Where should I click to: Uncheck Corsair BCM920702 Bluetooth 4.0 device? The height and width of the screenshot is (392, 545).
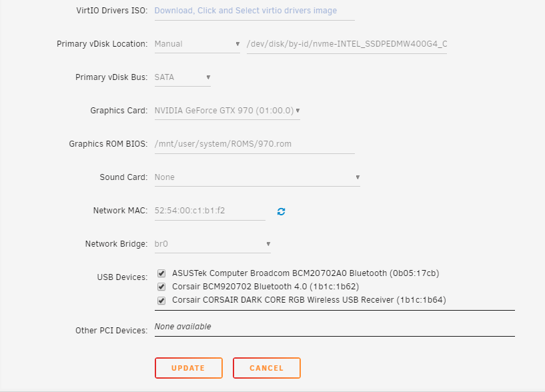161,287
